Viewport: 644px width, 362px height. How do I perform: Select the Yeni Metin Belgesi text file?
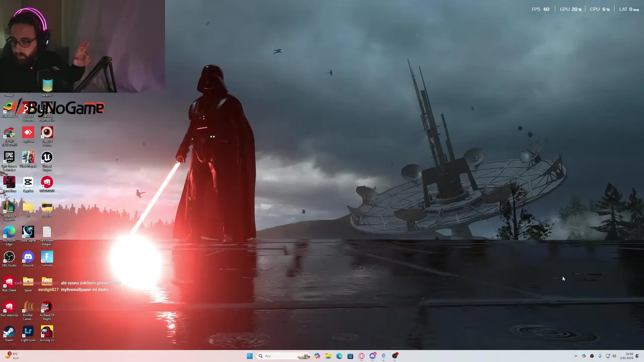click(x=47, y=235)
